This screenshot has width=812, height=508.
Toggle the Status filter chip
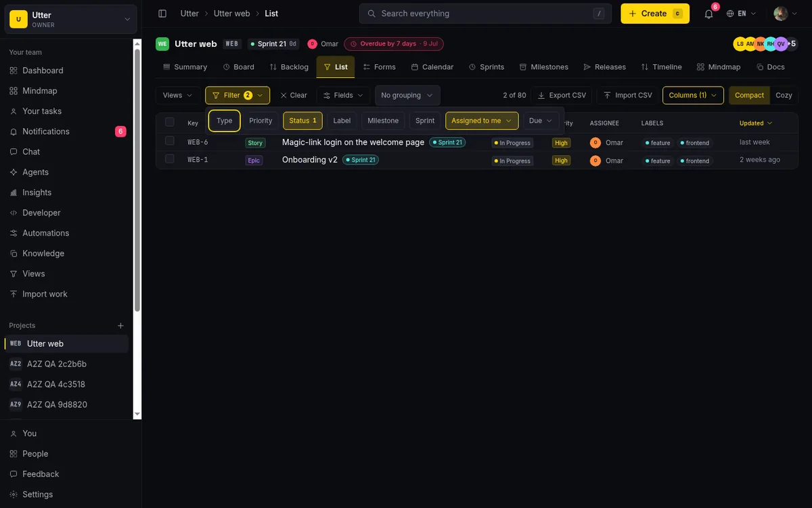(302, 121)
